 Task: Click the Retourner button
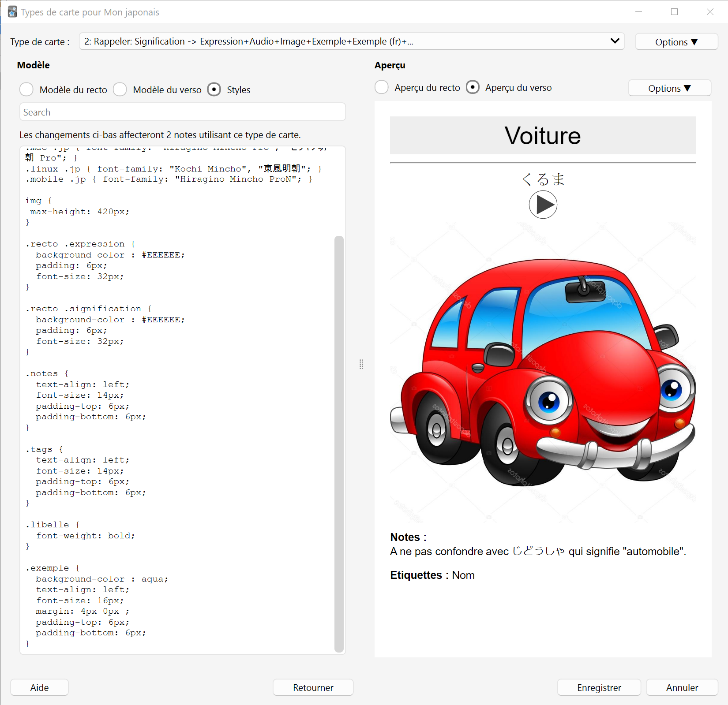(x=313, y=687)
